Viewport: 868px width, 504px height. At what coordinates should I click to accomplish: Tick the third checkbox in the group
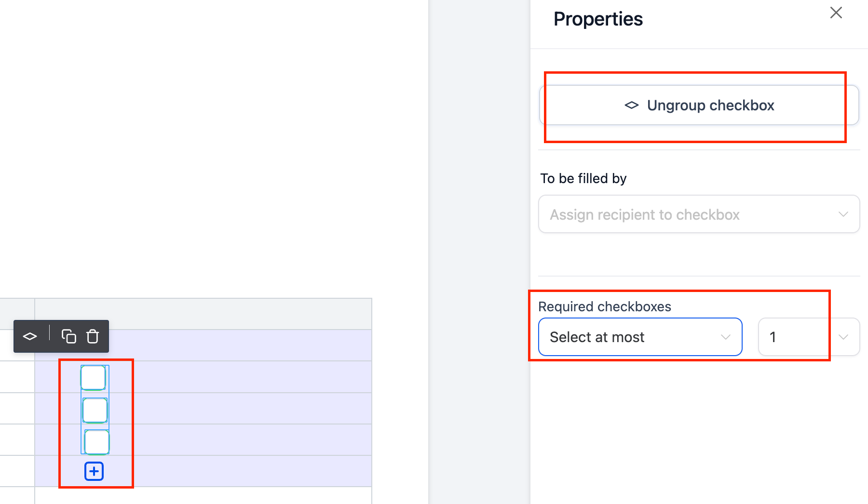click(x=97, y=442)
